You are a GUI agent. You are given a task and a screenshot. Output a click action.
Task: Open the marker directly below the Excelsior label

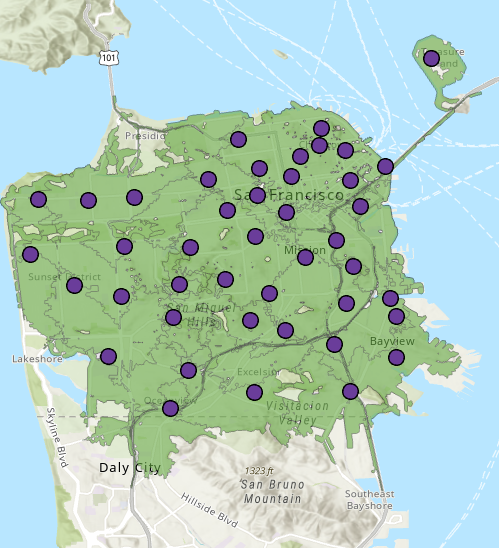click(254, 392)
